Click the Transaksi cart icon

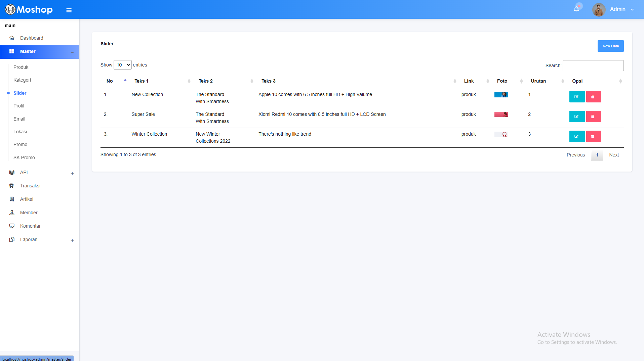click(x=12, y=186)
